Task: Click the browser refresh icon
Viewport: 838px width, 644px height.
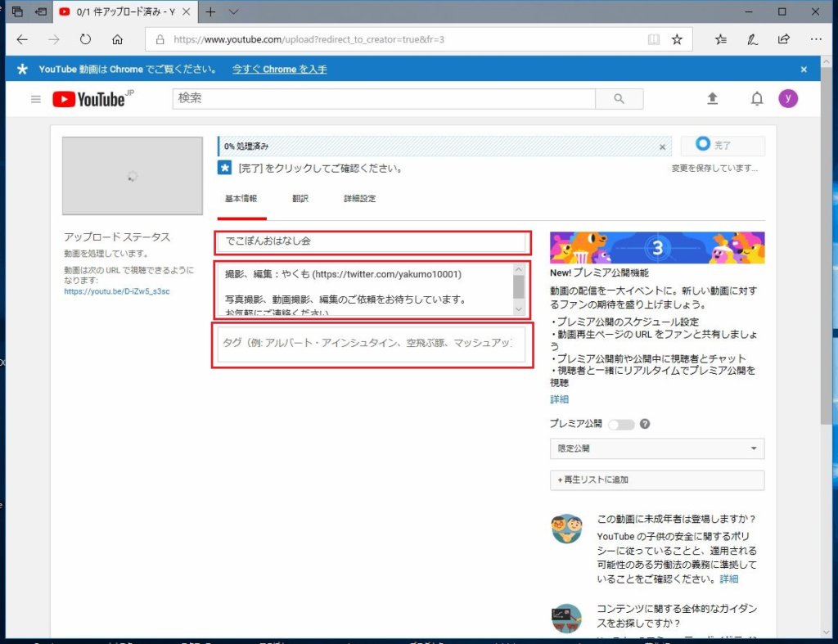Action: (x=85, y=39)
